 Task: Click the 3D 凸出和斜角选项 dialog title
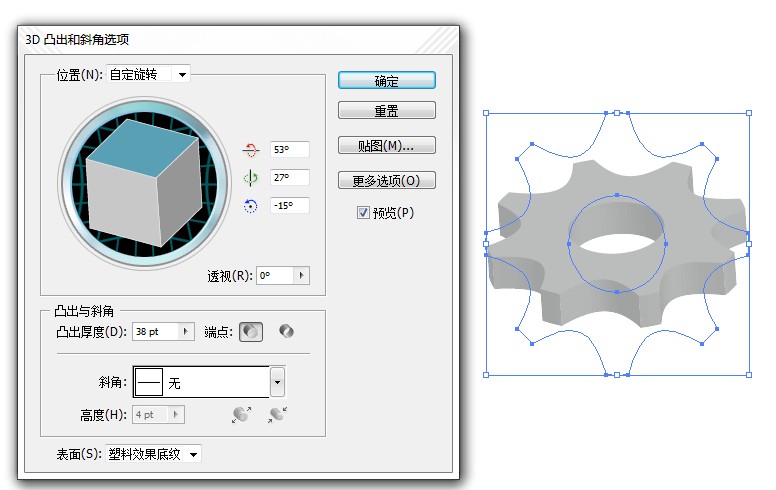tap(77, 40)
